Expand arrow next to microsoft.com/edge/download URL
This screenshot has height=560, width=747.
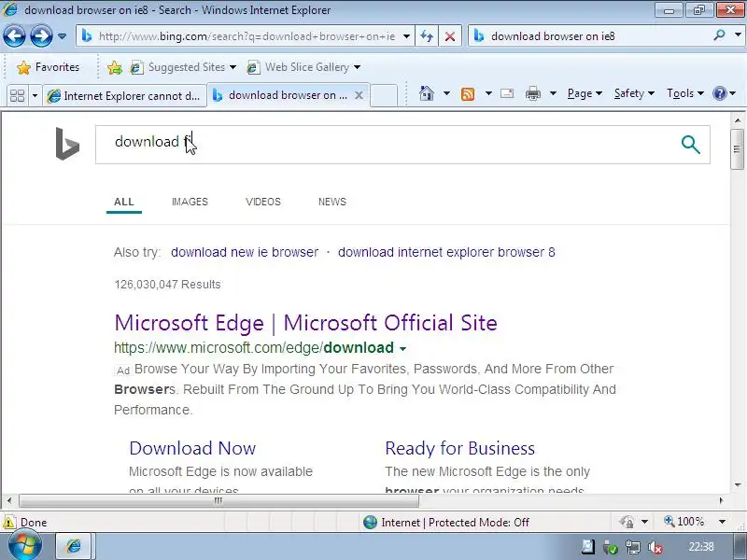pos(403,349)
